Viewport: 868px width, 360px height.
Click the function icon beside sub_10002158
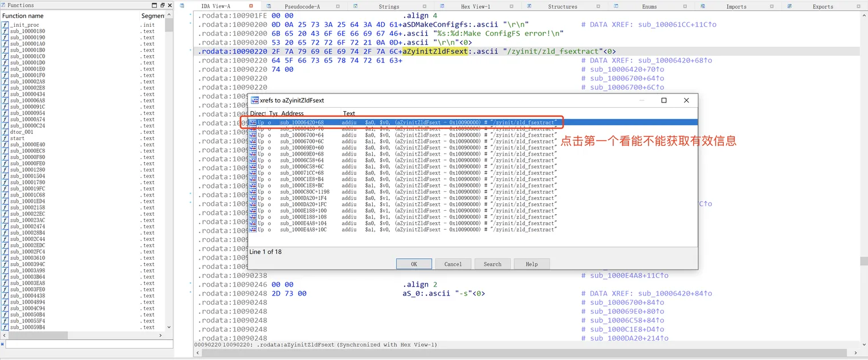[x=5, y=207]
